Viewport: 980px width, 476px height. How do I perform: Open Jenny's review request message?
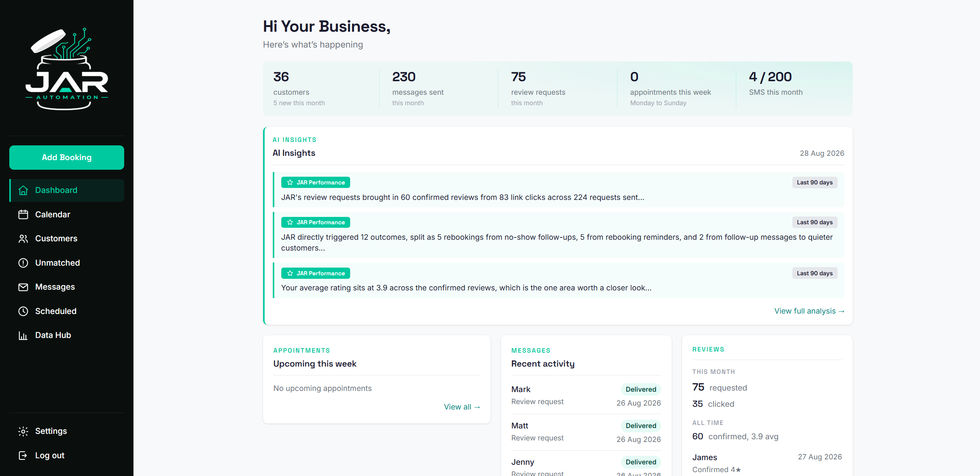tap(586, 464)
